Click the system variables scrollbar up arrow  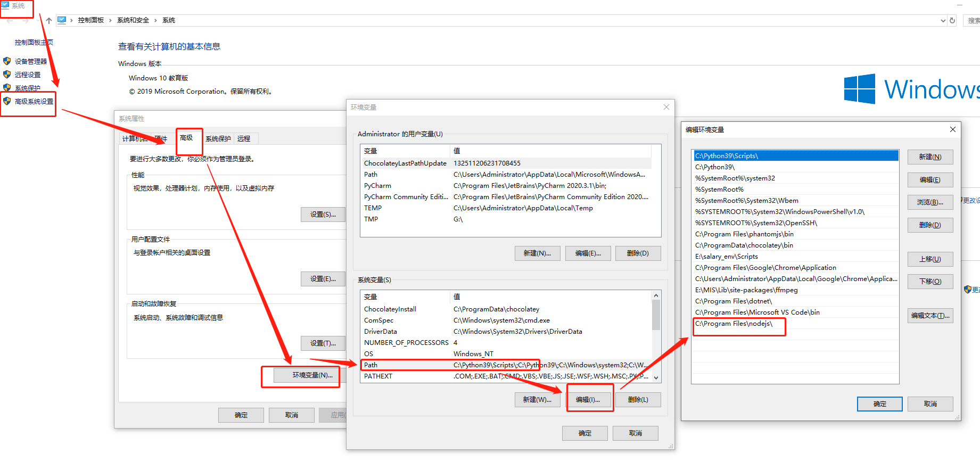click(656, 295)
